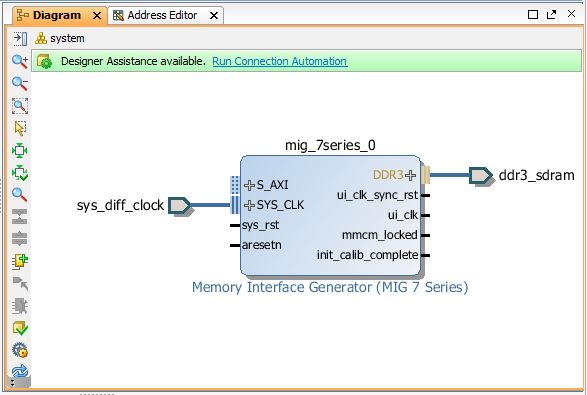Click the Add IP icon with green plus
The height and width of the screenshot is (395, 587).
point(20,261)
